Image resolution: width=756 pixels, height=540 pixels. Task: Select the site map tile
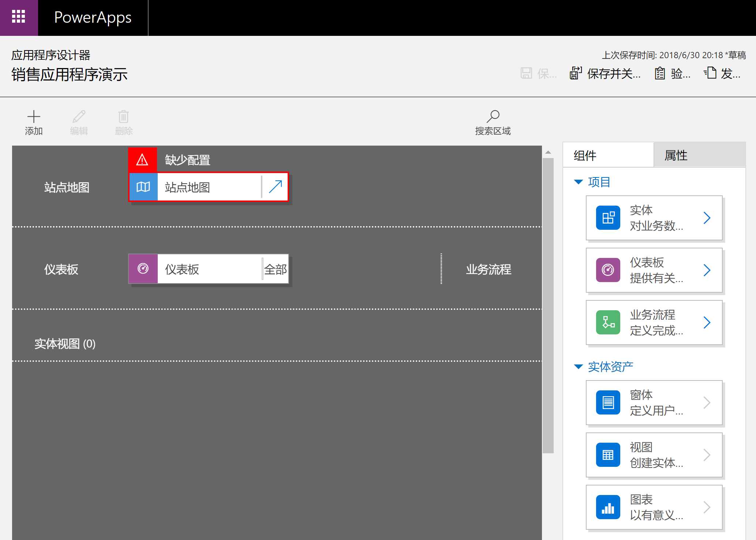(x=209, y=187)
